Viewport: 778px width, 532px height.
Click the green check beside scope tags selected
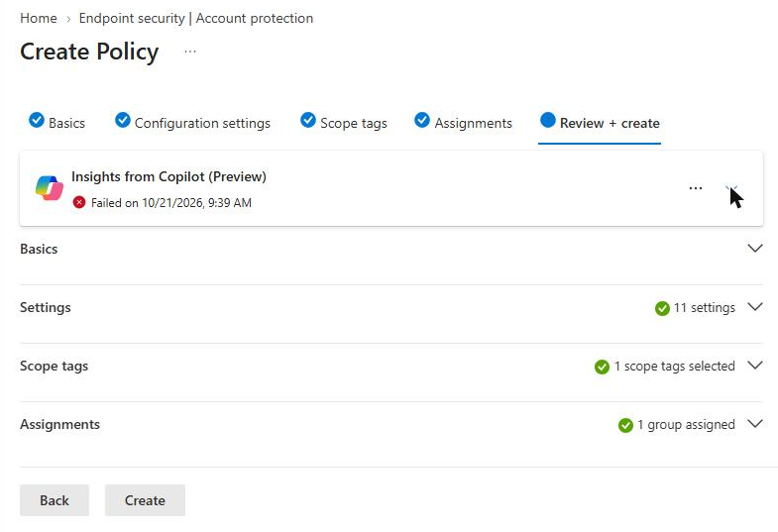[602, 367]
